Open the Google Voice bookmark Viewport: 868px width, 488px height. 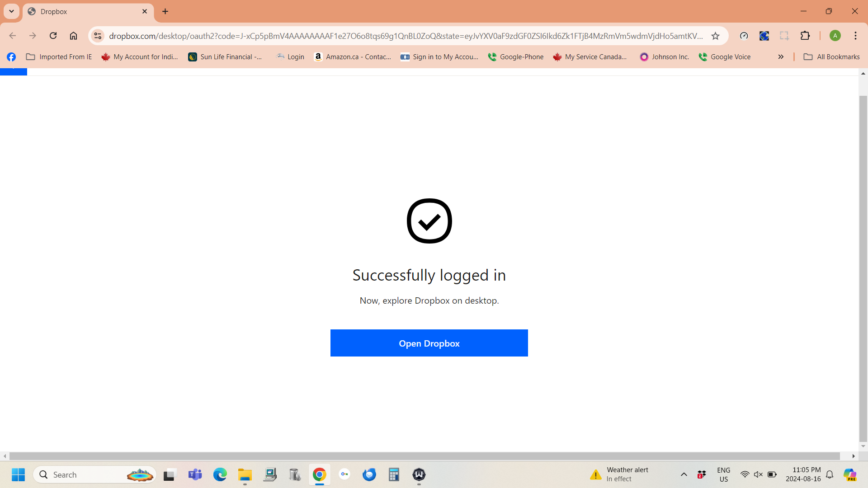coord(725,56)
